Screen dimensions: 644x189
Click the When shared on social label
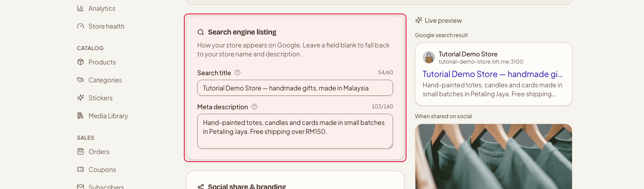coord(444,116)
